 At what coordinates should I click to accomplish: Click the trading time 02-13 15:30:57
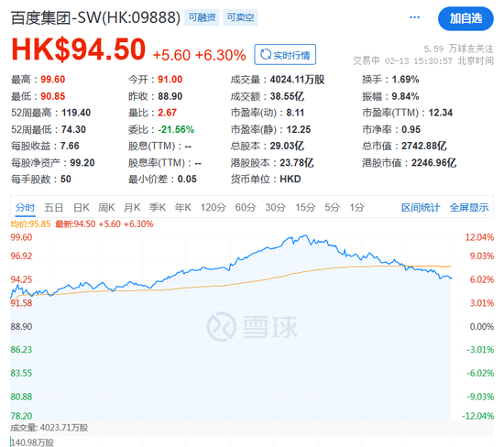(x=419, y=60)
